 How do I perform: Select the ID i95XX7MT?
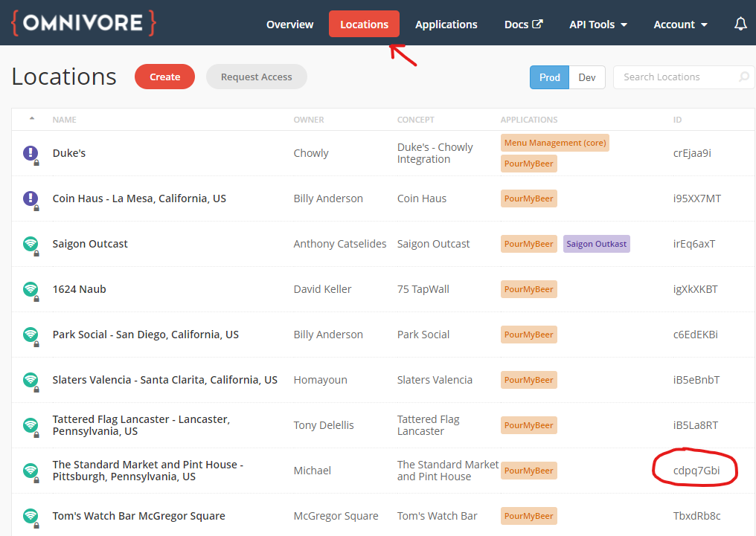click(x=697, y=198)
